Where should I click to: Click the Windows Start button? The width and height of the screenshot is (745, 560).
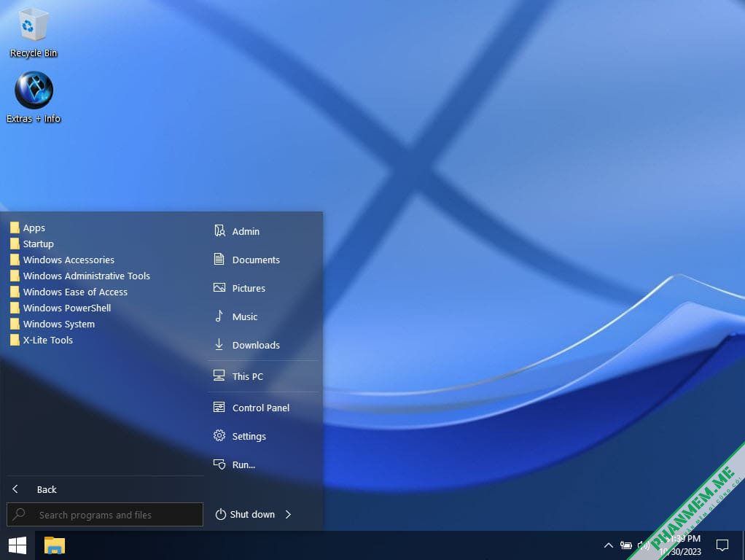click(x=17, y=545)
